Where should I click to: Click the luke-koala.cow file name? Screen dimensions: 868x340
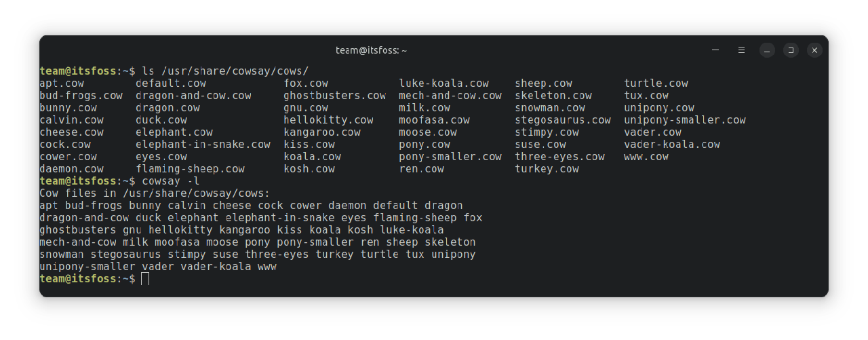[x=443, y=83]
